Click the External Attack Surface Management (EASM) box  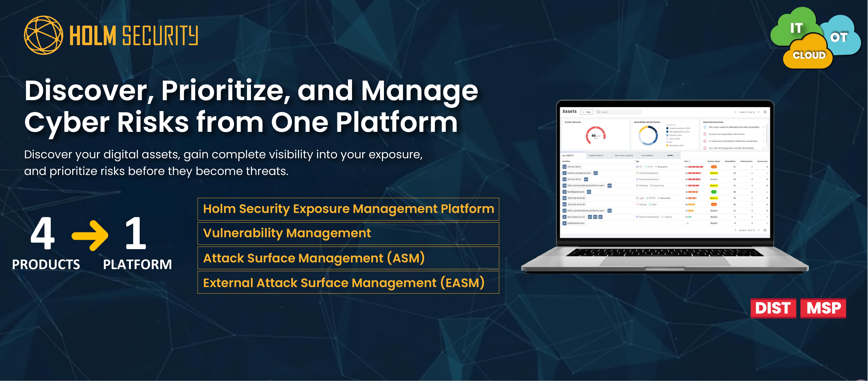(348, 282)
